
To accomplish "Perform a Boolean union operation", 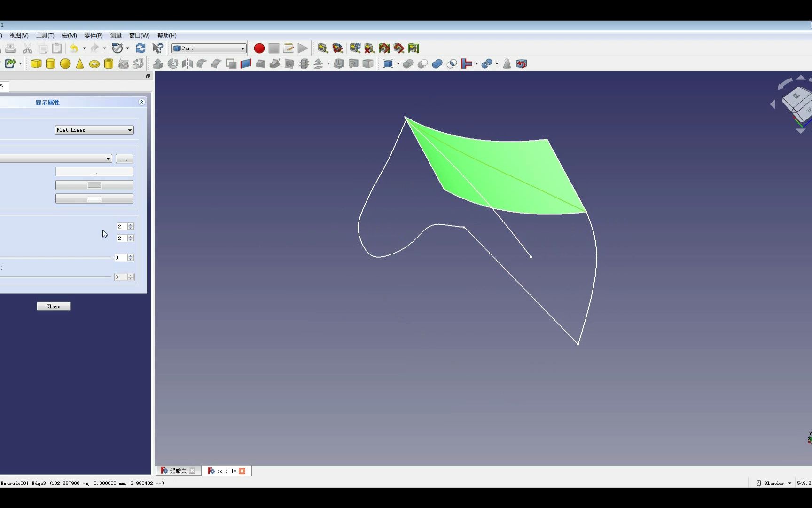I will click(x=437, y=63).
